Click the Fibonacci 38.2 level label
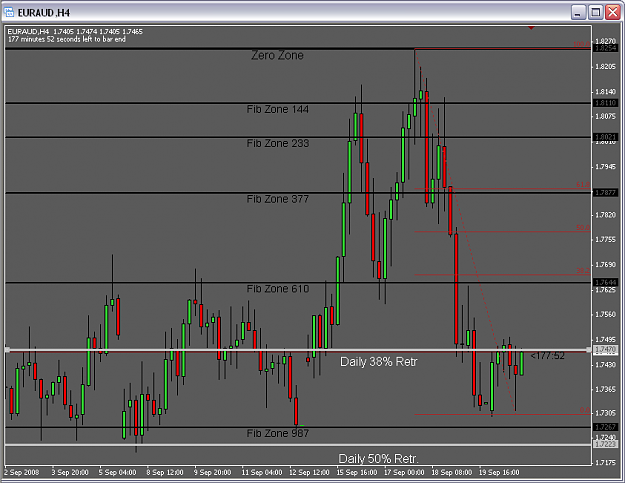Viewport: 625px width, 483px height. [x=583, y=271]
